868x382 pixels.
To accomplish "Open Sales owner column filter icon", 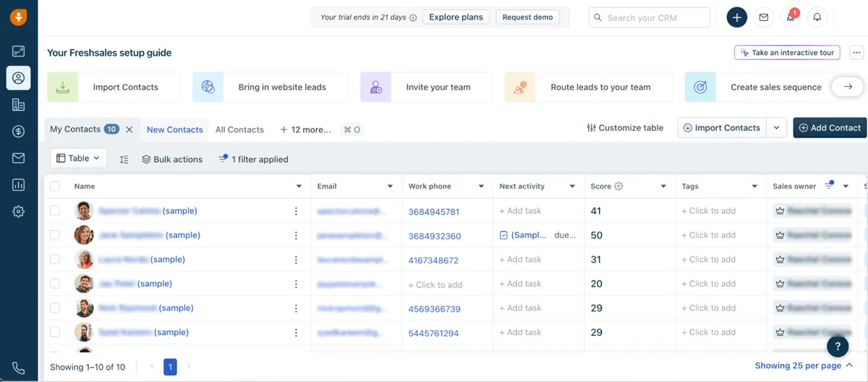I will point(830,186).
